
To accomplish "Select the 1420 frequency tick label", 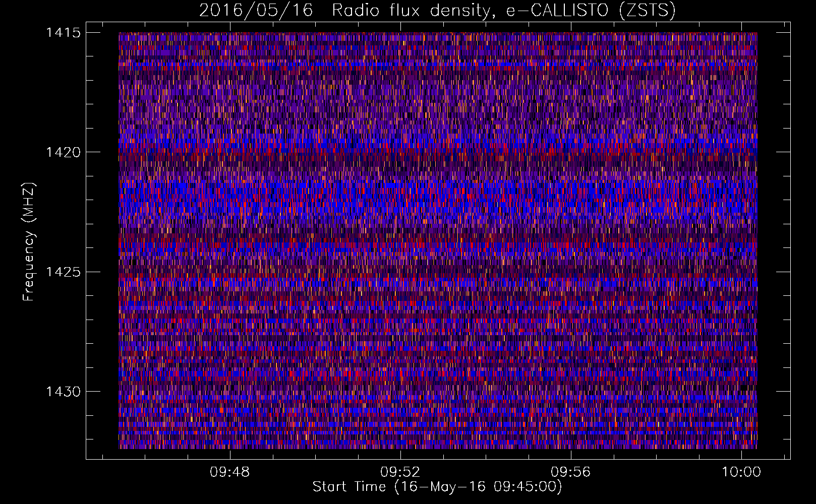I will (63, 152).
